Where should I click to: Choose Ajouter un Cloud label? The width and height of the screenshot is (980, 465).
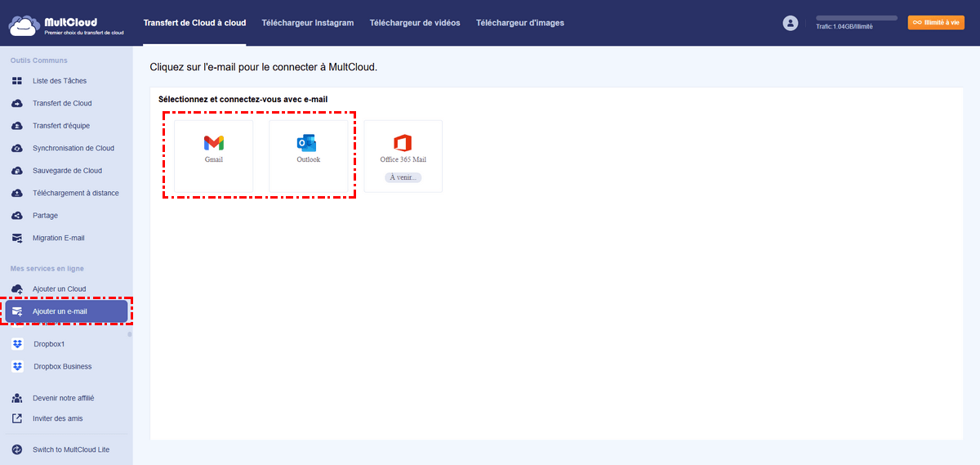click(60, 289)
